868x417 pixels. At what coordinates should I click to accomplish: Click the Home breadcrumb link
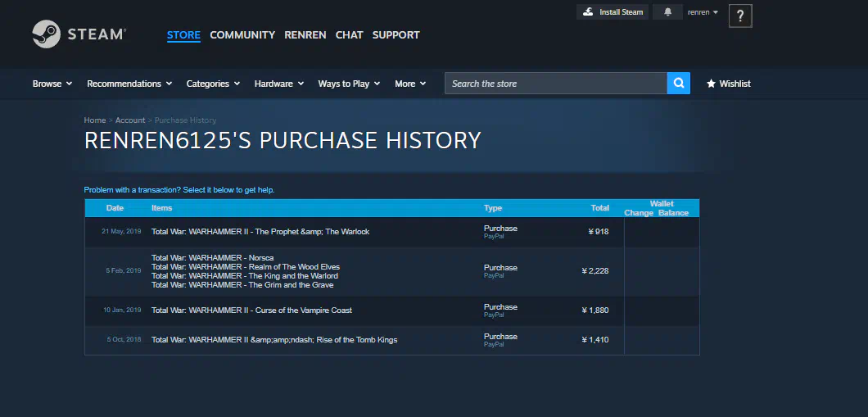pos(95,120)
